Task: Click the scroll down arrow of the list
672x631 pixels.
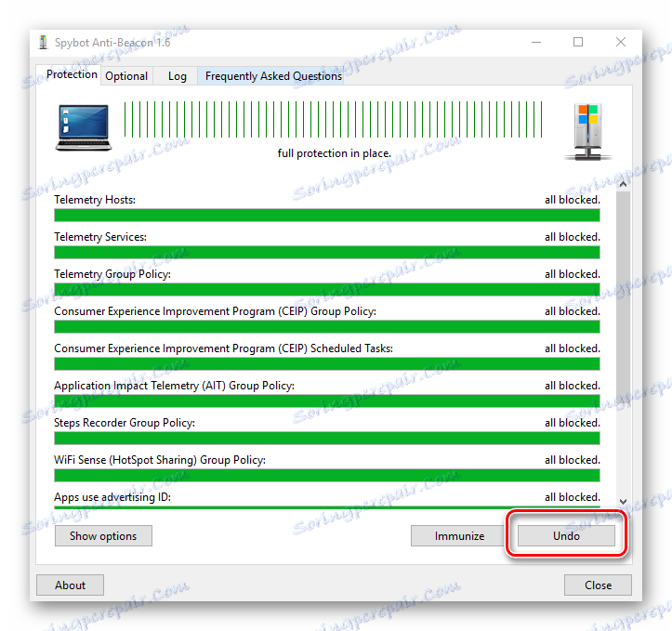Action: pos(623,501)
